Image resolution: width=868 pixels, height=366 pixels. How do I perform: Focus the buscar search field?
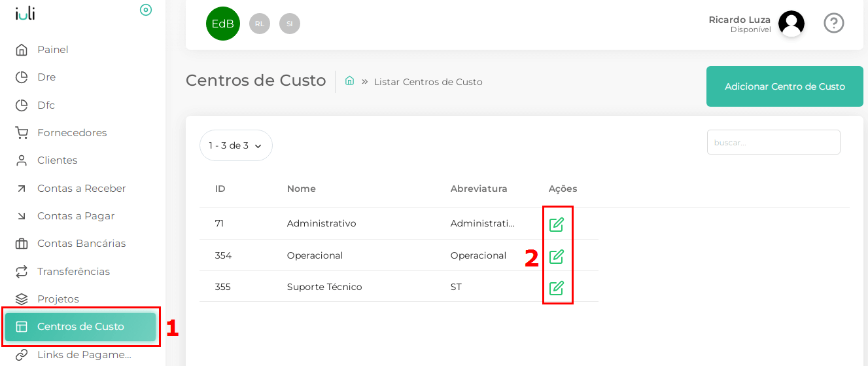(774, 142)
